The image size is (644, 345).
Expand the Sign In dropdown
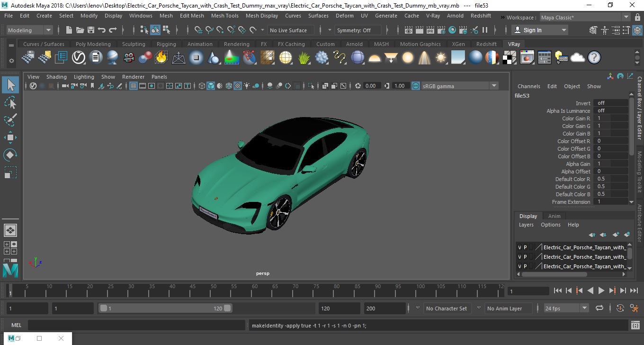tap(563, 30)
